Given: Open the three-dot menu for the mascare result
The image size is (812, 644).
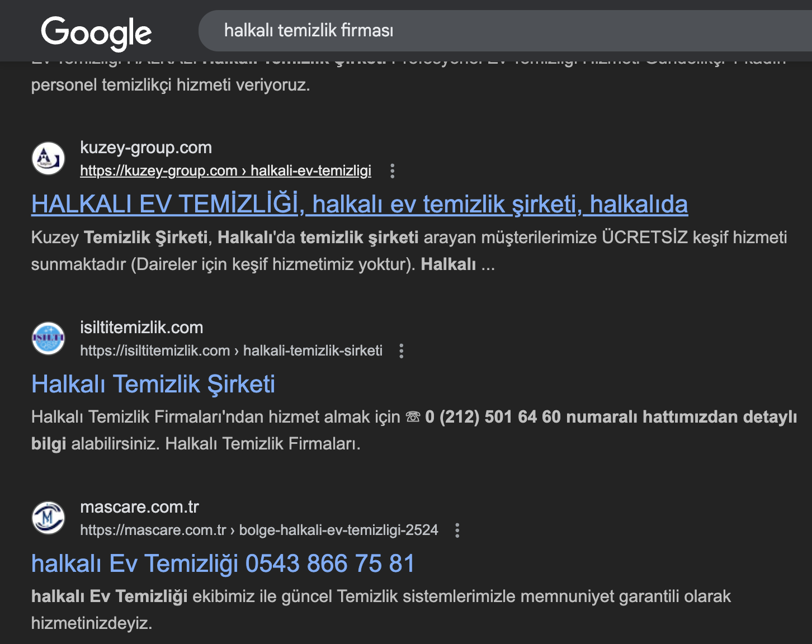Looking at the screenshot, I should 457,531.
